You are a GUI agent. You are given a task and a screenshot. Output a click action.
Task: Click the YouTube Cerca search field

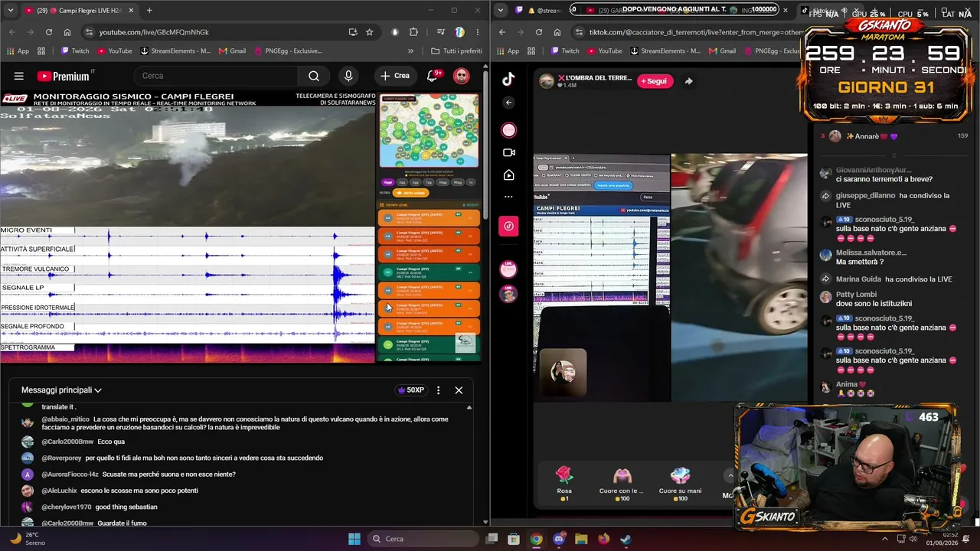tap(215, 76)
